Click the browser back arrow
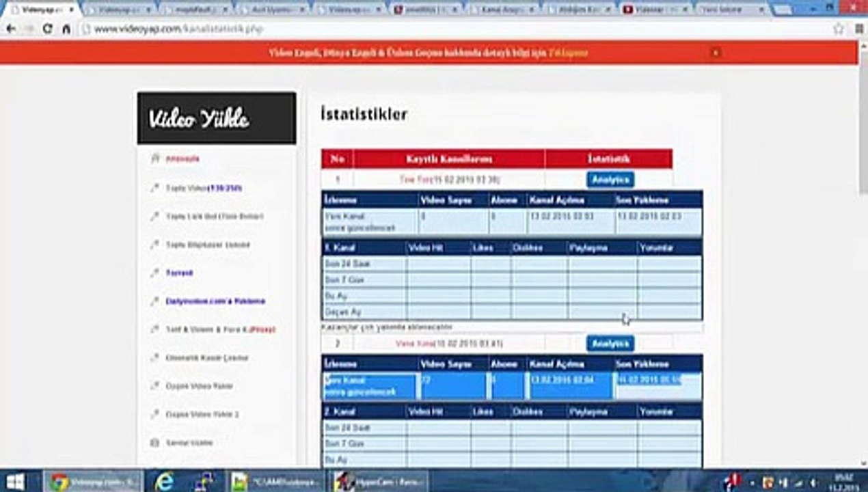The image size is (868, 492). tap(10, 29)
